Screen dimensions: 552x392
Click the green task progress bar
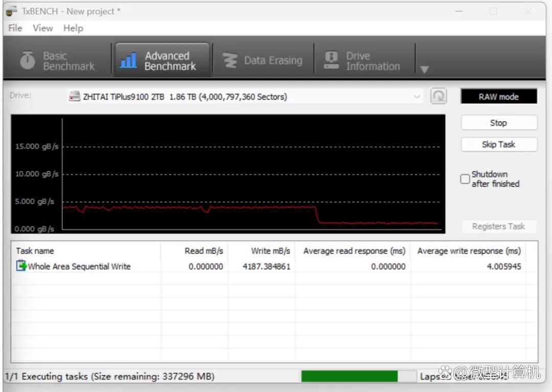[x=349, y=376]
